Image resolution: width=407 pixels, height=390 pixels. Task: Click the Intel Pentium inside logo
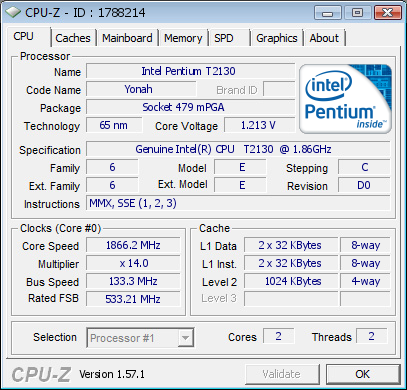pyautogui.click(x=345, y=99)
